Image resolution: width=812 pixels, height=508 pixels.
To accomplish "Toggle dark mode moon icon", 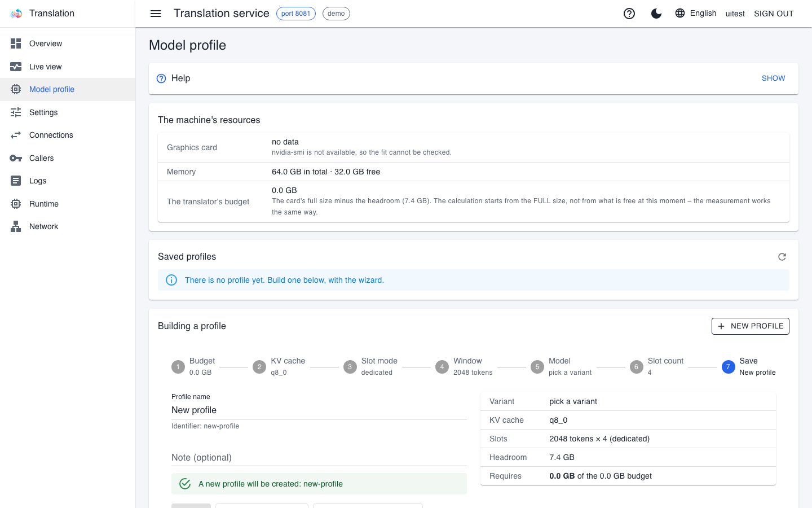I will pyautogui.click(x=656, y=14).
